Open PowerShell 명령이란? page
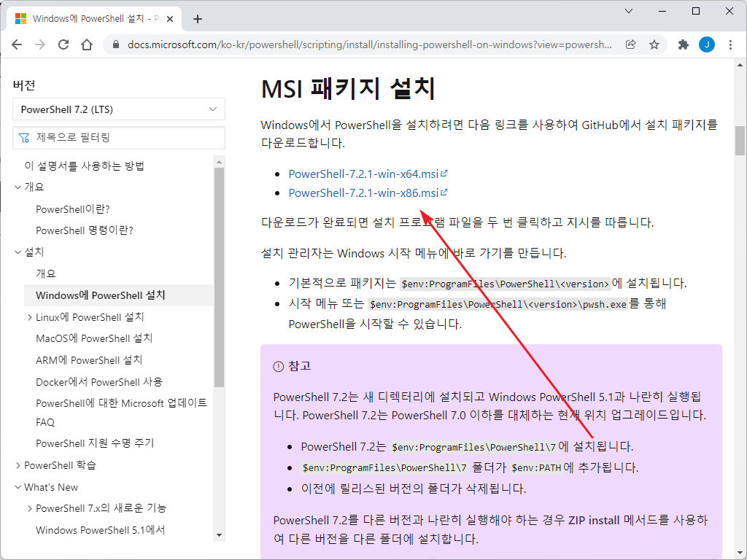 (85, 230)
